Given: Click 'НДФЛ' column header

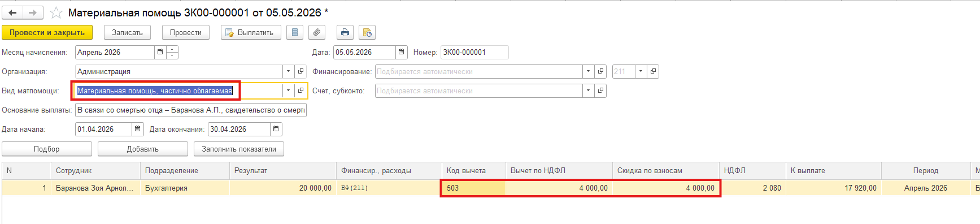Looking at the screenshot, I should tap(752, 170).
